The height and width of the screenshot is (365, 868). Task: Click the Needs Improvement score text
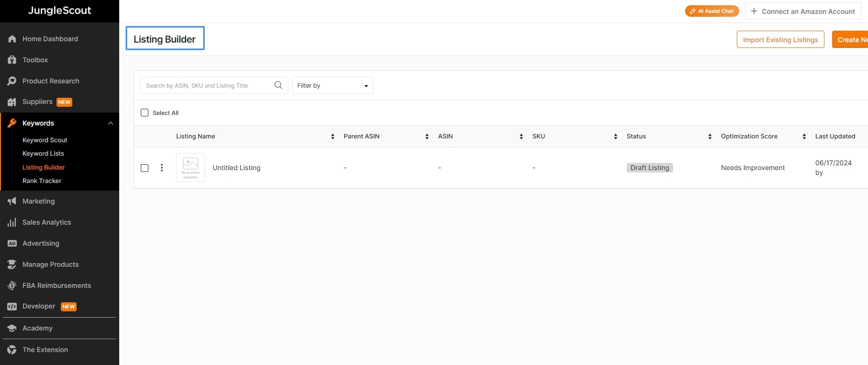(x=753, y=168)
